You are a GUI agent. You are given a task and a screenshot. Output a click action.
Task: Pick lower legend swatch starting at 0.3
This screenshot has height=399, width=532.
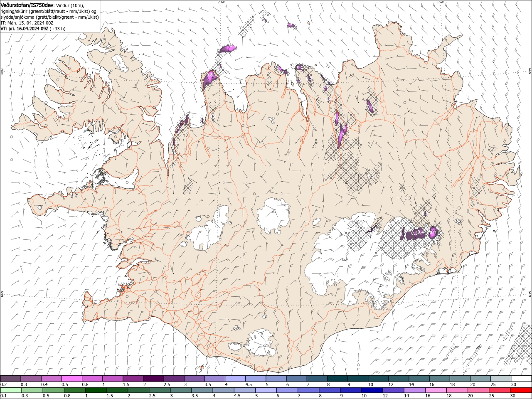[x=32, y=390]
